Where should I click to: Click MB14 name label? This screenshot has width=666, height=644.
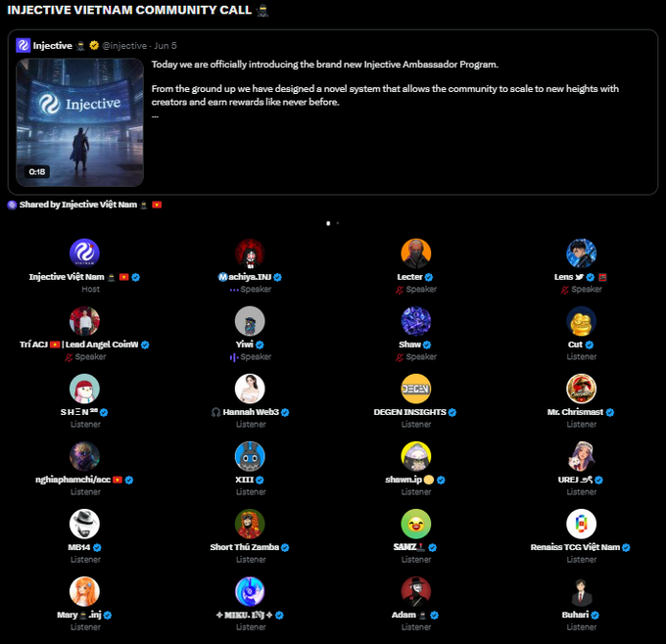[x=79, y=547]
